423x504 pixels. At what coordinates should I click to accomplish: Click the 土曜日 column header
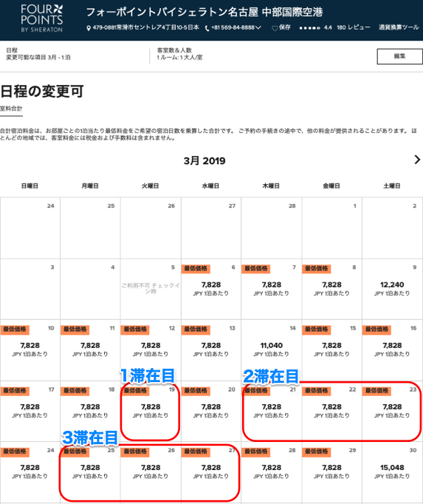392,185
